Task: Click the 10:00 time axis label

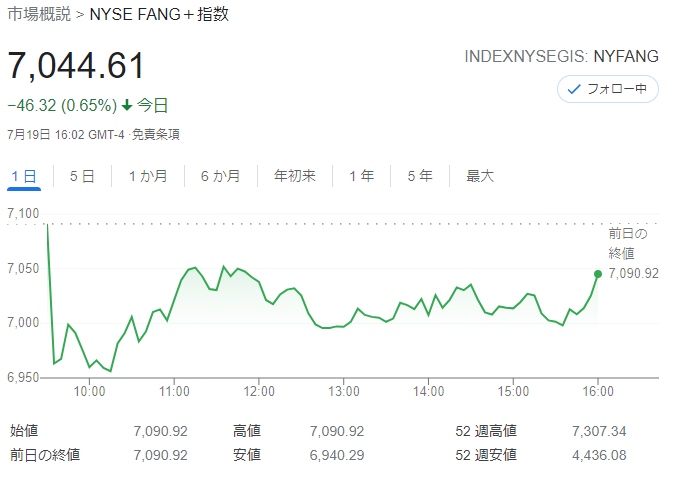Action: pyautogui.click(x=89, y=391)
